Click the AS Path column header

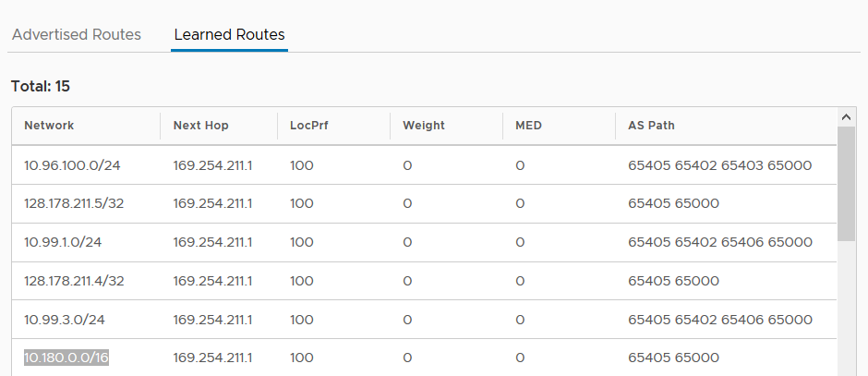[651, 125]
